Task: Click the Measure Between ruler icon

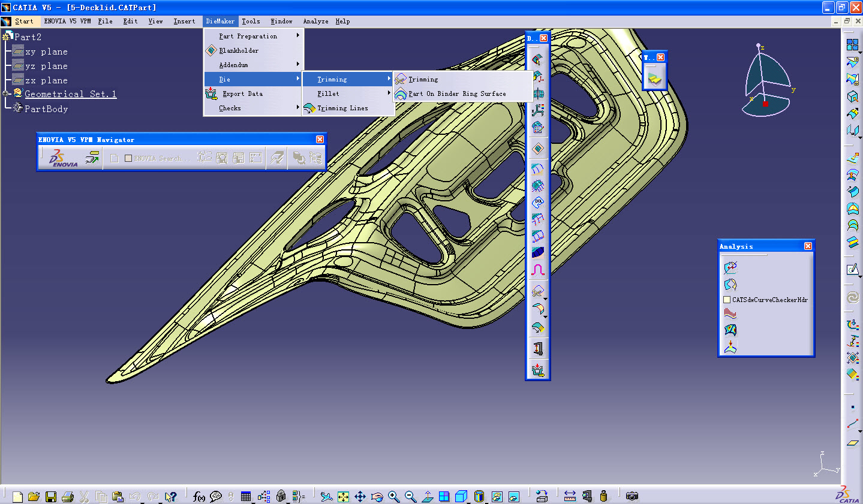Action: point(570,496)
